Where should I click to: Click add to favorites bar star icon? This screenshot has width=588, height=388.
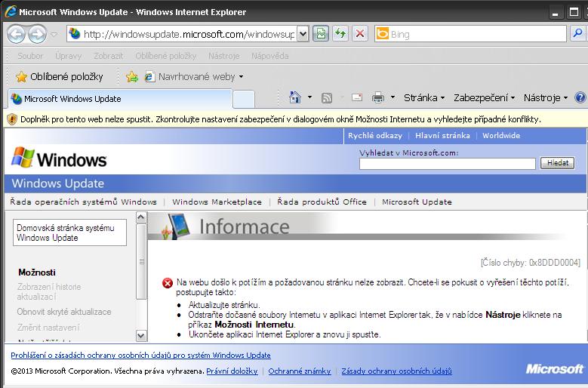pyautogui.click(x=132, y=77)
